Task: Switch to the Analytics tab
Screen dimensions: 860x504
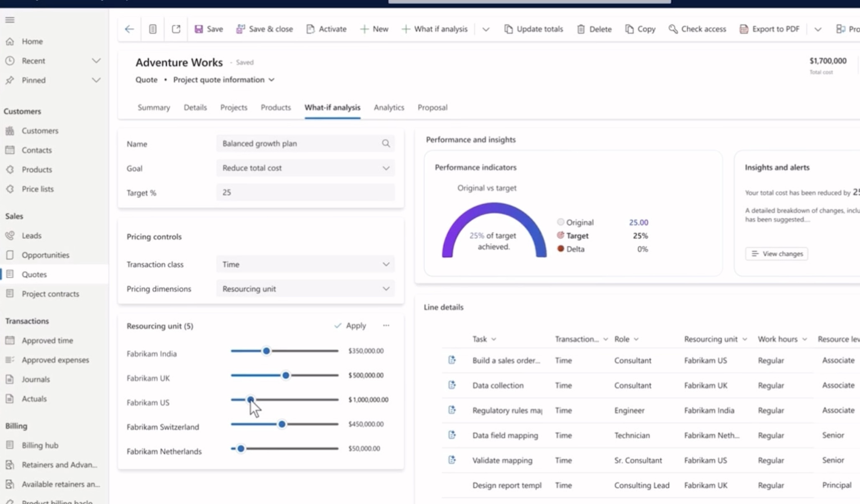Action: 389,107
